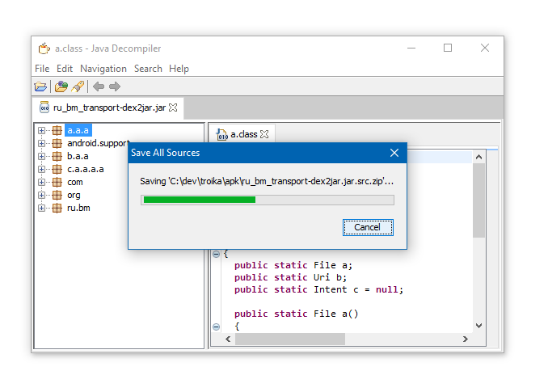Select the c.a.a.a.a tree item

(86, 169)
